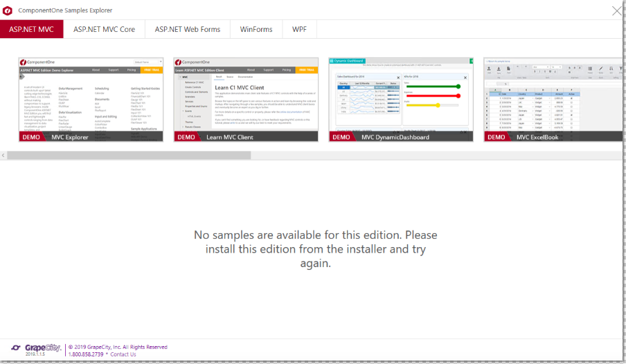Click the horizontal scrollbar thumb under demos
Screen dimensions: 626x364
(129, 155)
